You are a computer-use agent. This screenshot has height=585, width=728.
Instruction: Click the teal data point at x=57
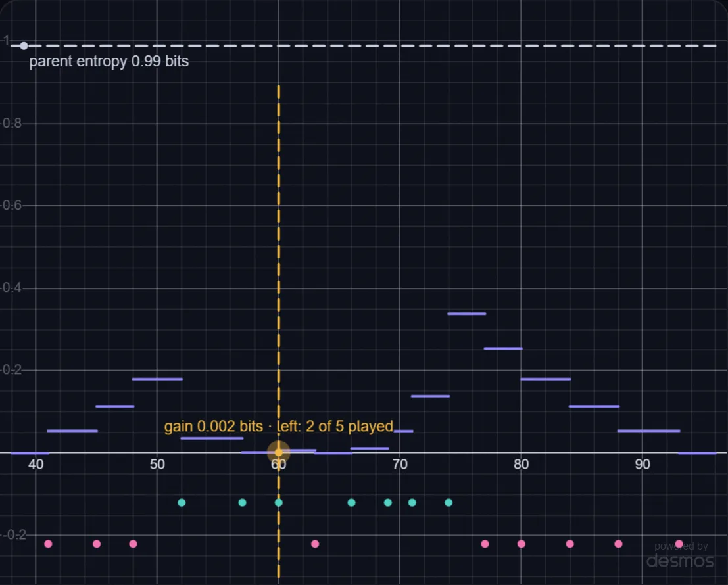pos(243,502)
